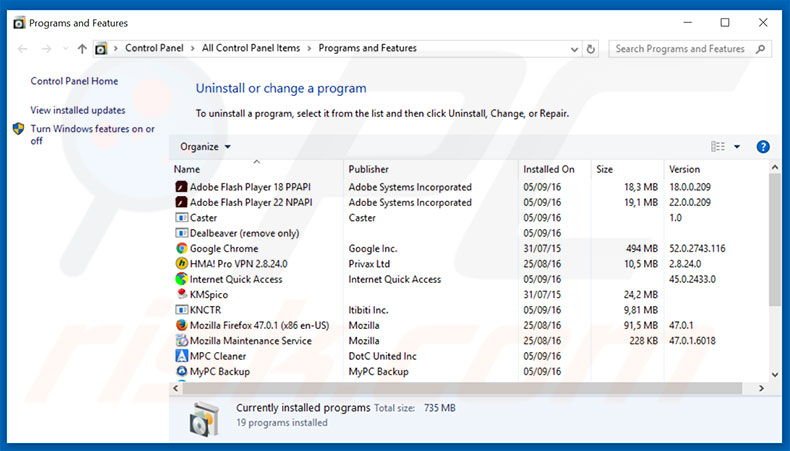Click the Dealbeaver program icon
This screenshot has width=790, height=451.
click(x=181, y=233)
